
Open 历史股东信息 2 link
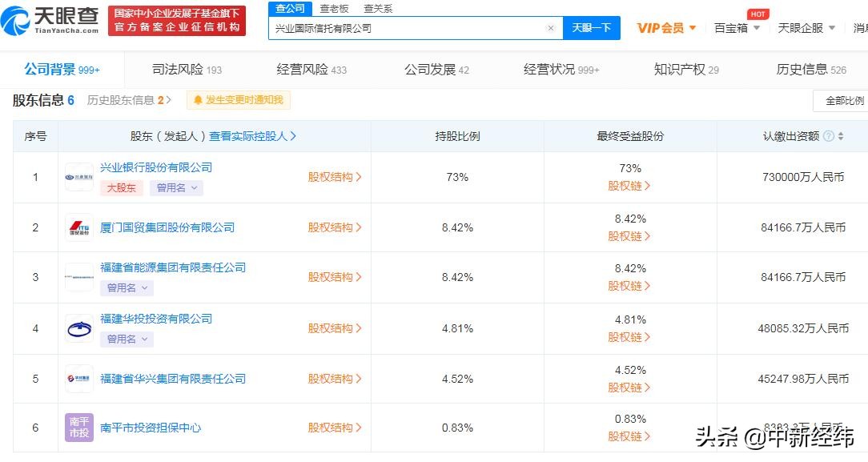point(129,100)
